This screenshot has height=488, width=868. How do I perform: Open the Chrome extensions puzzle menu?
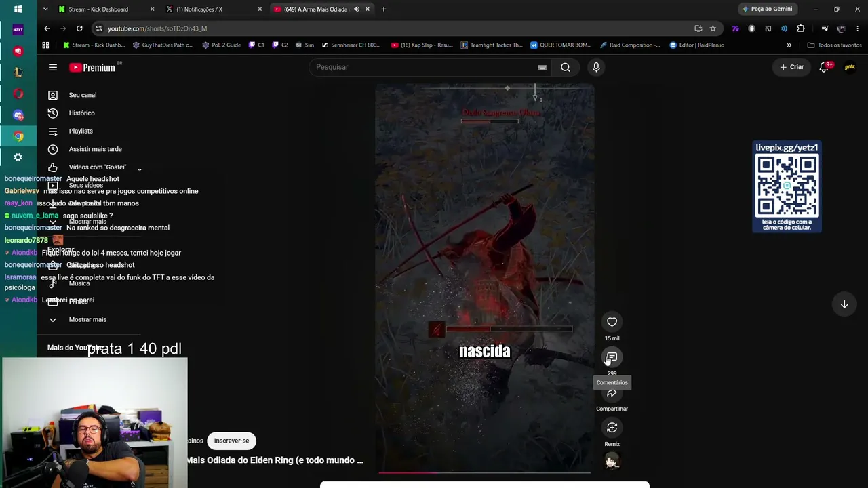tap(801, 28)
